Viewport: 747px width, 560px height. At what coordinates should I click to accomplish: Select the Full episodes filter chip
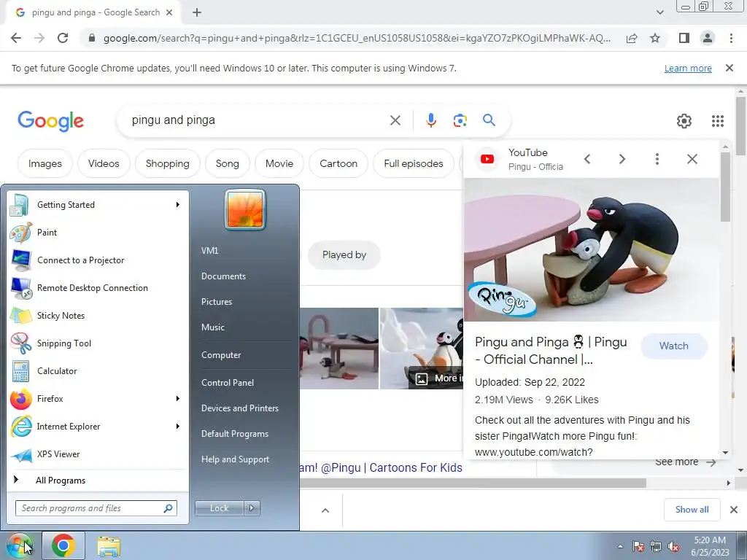(x=414, y=164)
